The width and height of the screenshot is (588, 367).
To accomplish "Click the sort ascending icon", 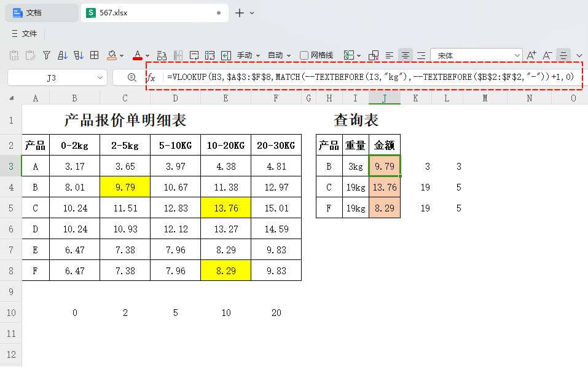I will pyautogui.click(x=63, y=55).
